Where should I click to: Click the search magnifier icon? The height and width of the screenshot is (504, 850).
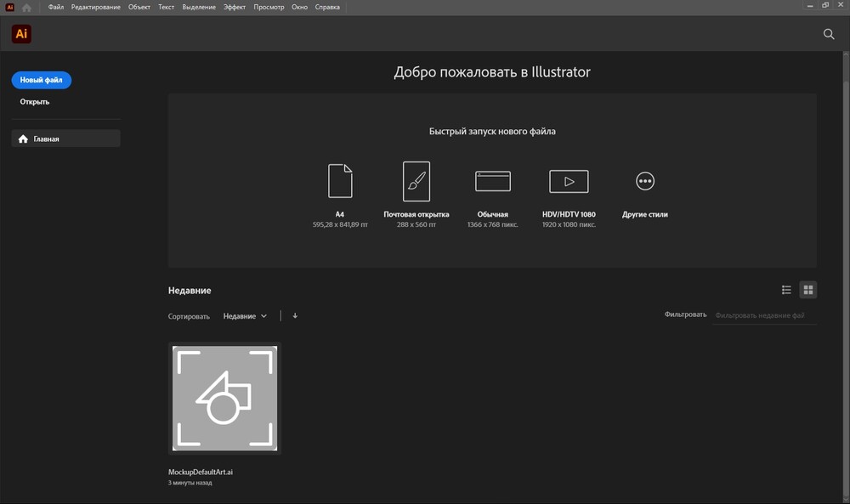coord(829,34)
